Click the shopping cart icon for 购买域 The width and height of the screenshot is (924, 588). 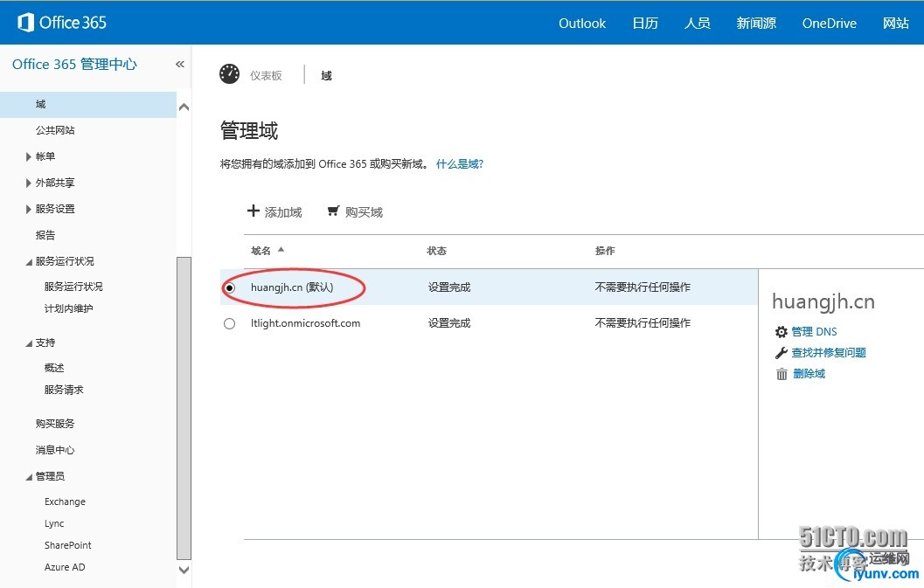pyautogui.click(x=334, y=211)
